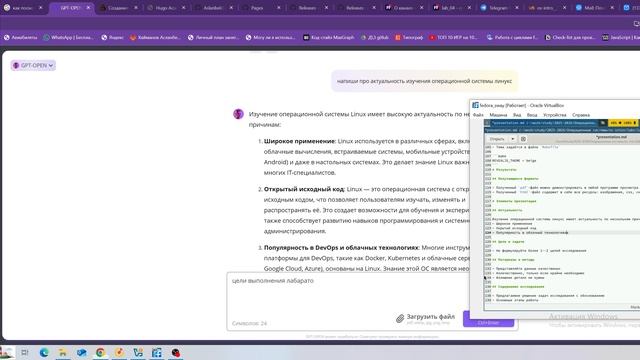Viewport: 640px width, 360px height.
Task: Select the heading 'Популярность в DevOps'
Action: coord(341,248)
